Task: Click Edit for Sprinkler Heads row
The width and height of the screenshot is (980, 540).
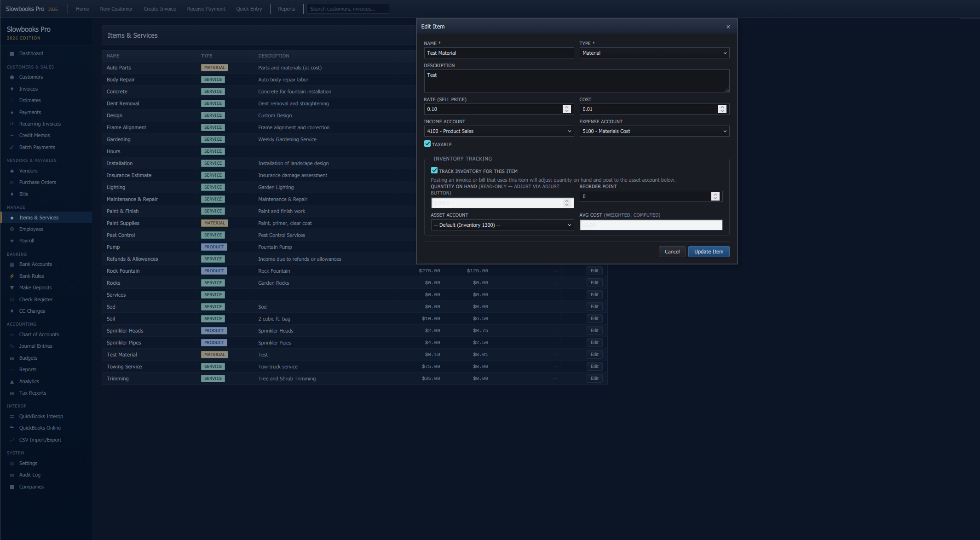Action: point(594,331)
